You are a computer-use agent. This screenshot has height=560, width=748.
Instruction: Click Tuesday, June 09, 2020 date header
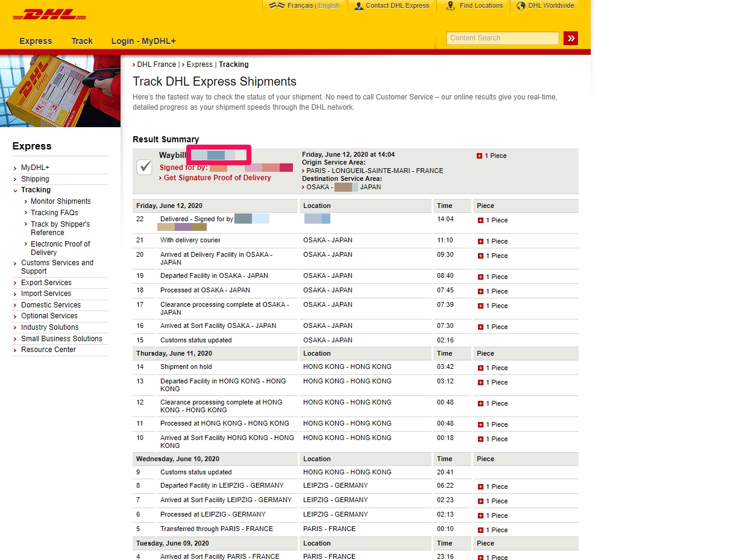pyautogui.click(x=172, y=544)
